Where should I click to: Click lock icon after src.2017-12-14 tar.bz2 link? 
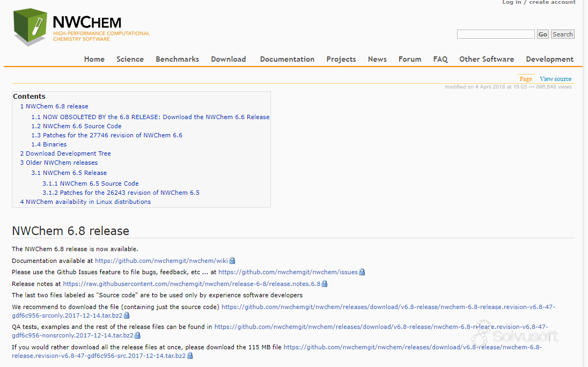pos(190,356)
